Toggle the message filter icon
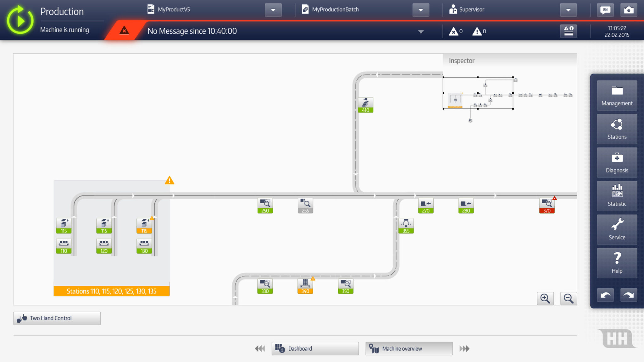 [421, 32]
